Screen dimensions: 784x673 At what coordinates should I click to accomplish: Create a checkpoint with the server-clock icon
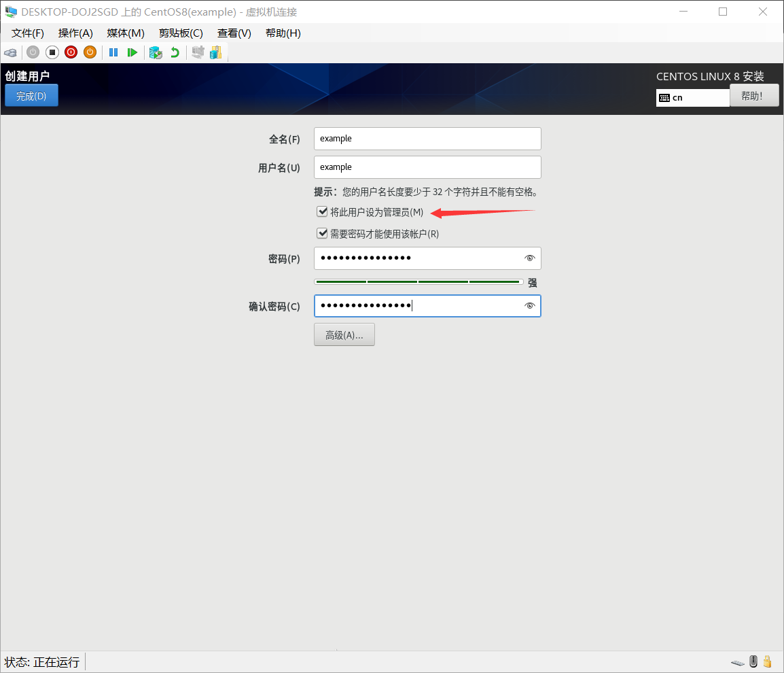[x=156, y=52]
